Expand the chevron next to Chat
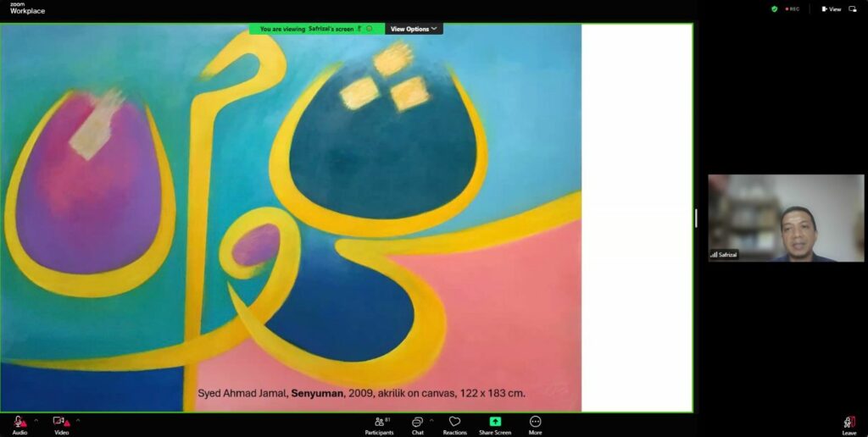The width and height of the screenshot is (868, 437). click(x=431, y=420)
